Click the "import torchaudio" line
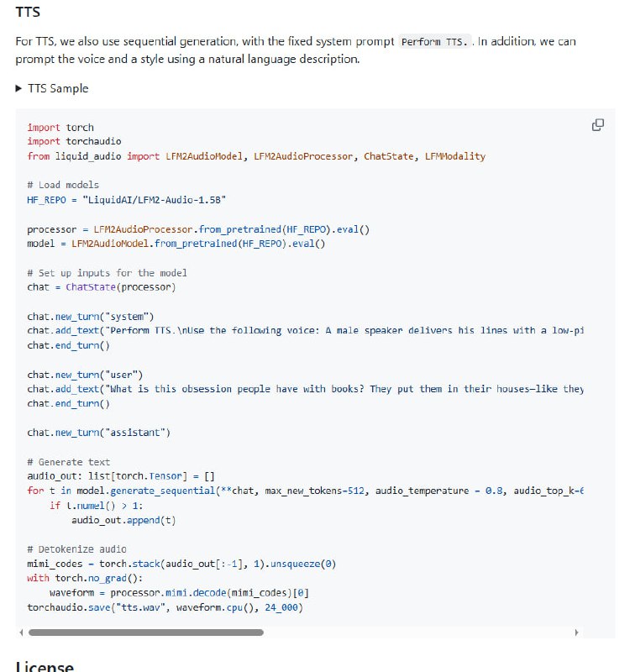Viewport: 635px width, 672px height. coord(74,141)
